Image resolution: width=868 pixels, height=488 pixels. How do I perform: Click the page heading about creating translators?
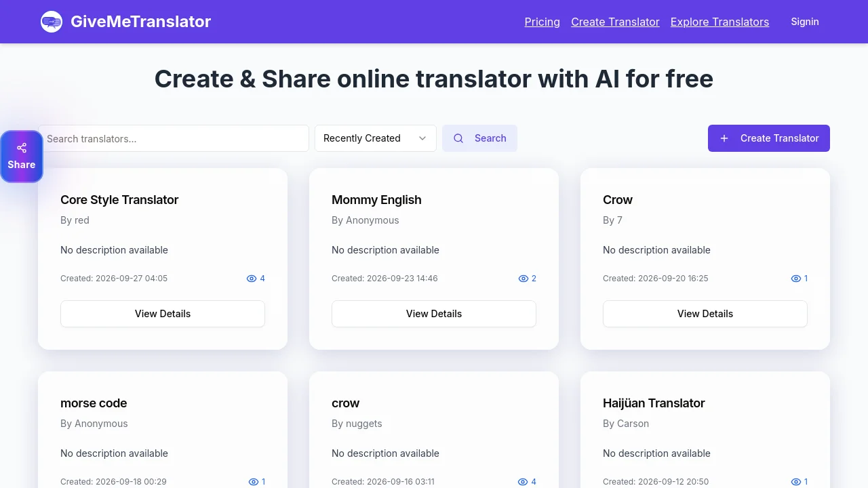(434, 79)
